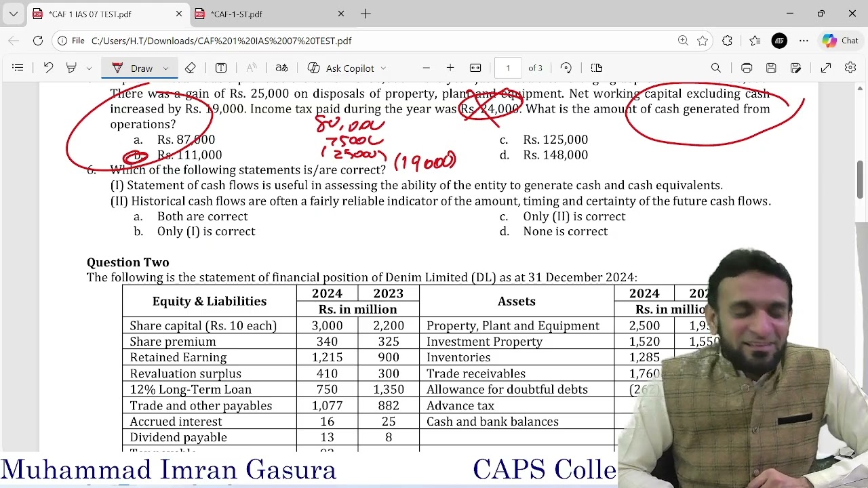The image size is (868, 488).
Task: Save the PDF document
Action: point(771,68)
